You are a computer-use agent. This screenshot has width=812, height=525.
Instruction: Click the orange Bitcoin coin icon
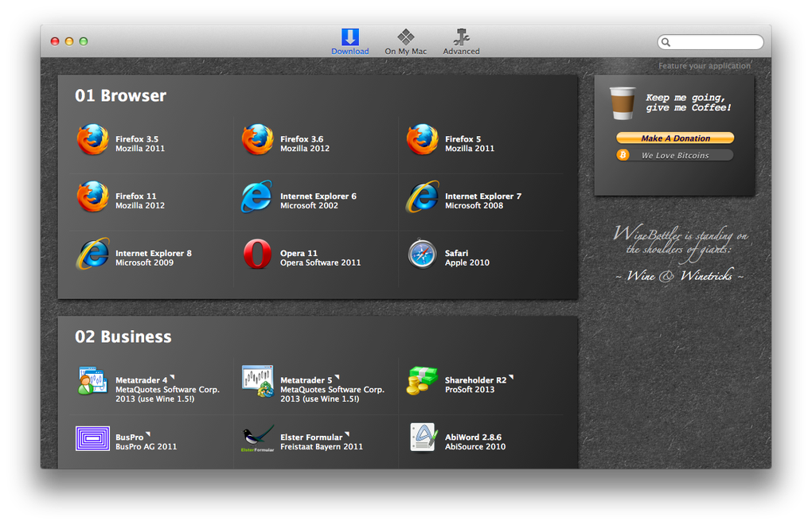click(623, 154)
